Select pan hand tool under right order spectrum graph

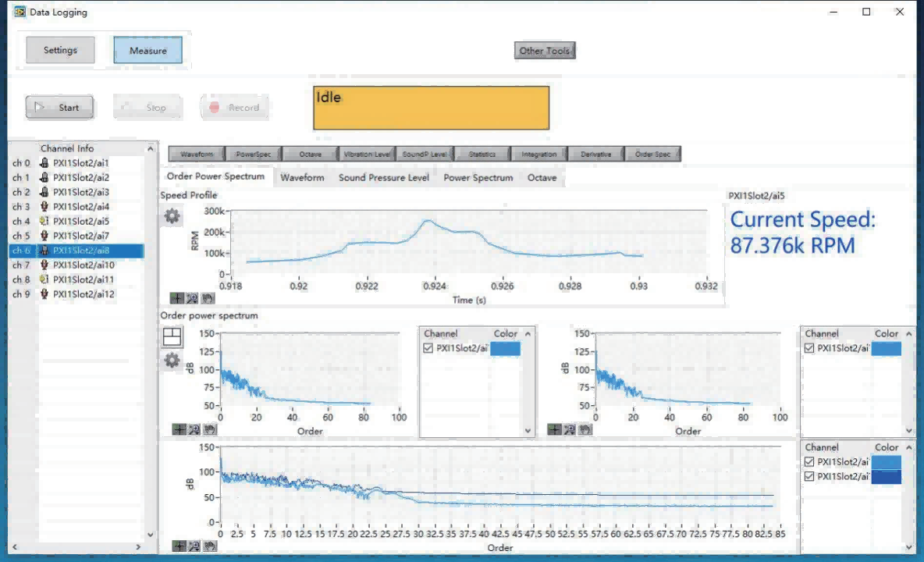[x=585, y=429]
